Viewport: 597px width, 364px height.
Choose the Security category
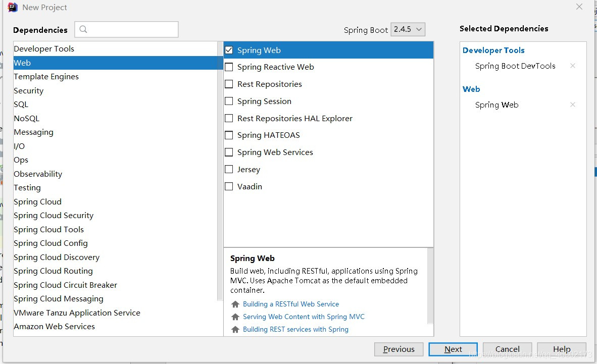click(x=115, y=90)
